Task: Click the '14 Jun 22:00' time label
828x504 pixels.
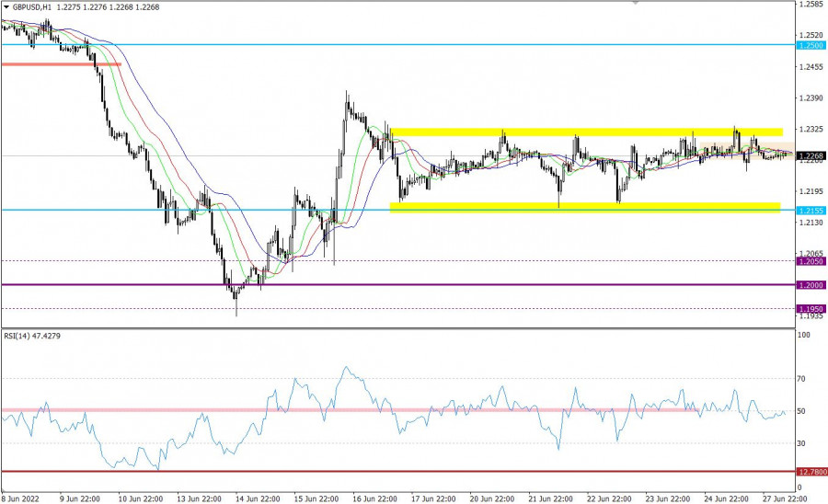Action: coord(258,498)
